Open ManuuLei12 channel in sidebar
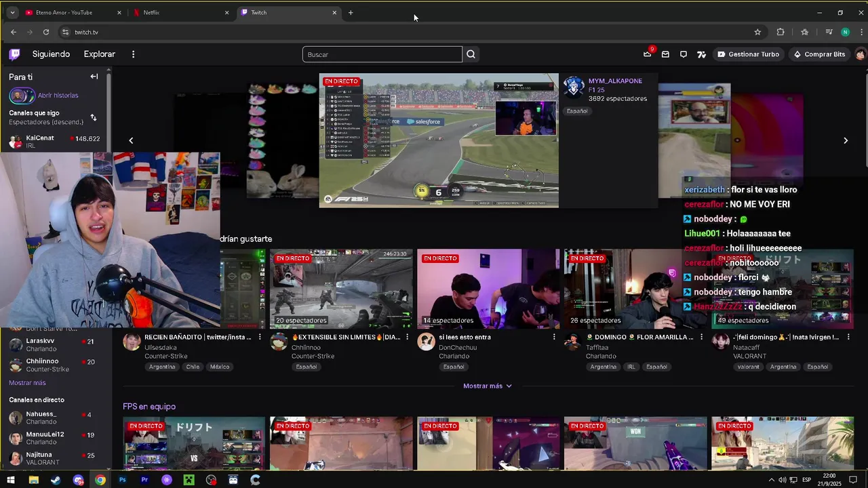 [x=54, y=438]
